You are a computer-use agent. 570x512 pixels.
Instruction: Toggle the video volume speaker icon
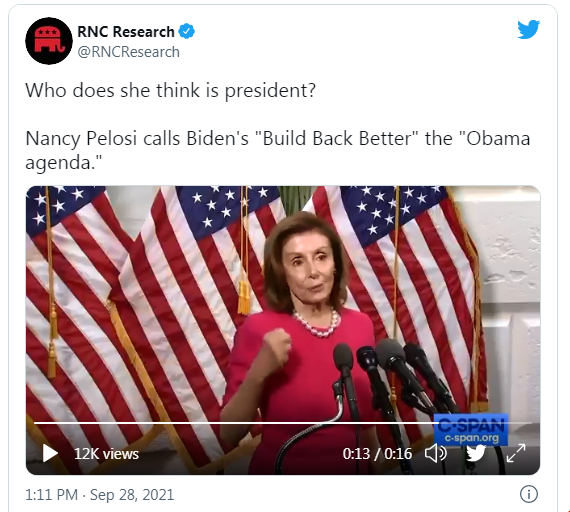(x=435, y=453)
